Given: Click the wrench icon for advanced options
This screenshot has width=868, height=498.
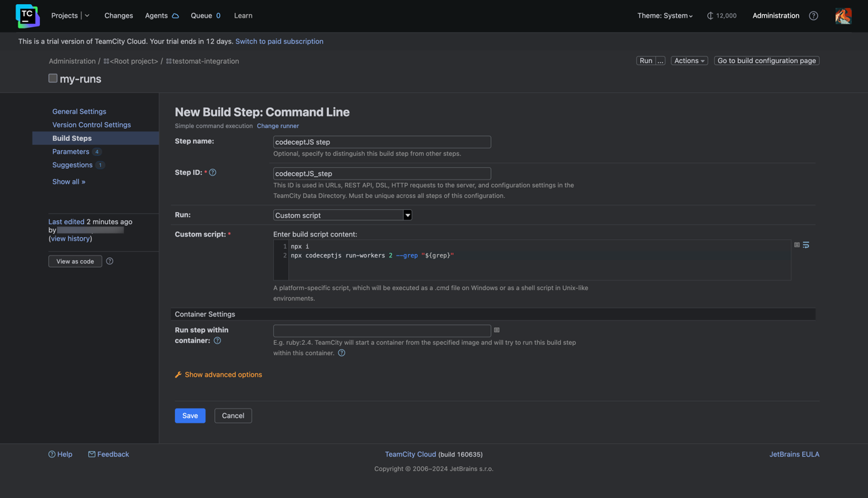Looking at the screenshot, I should tap(178, 375).
